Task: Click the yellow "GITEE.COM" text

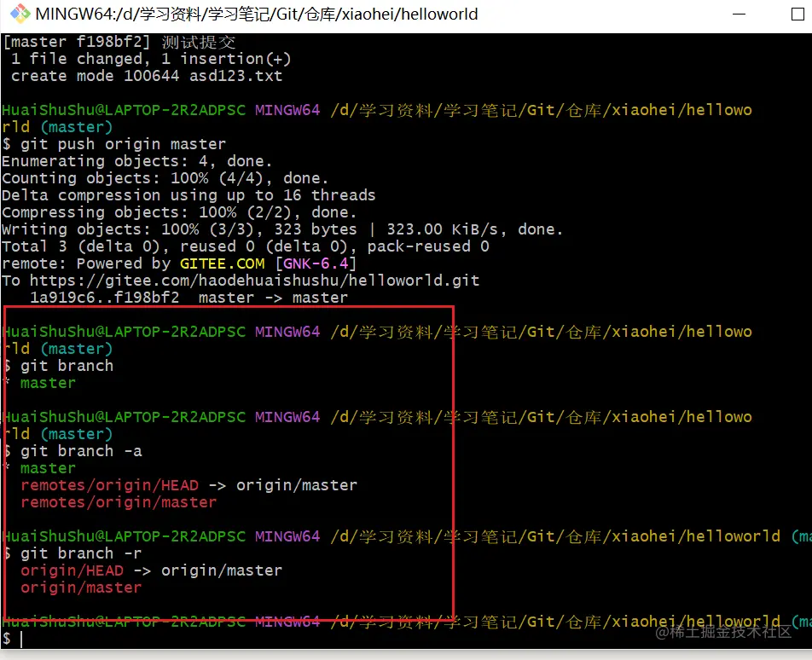Action: 222,263
